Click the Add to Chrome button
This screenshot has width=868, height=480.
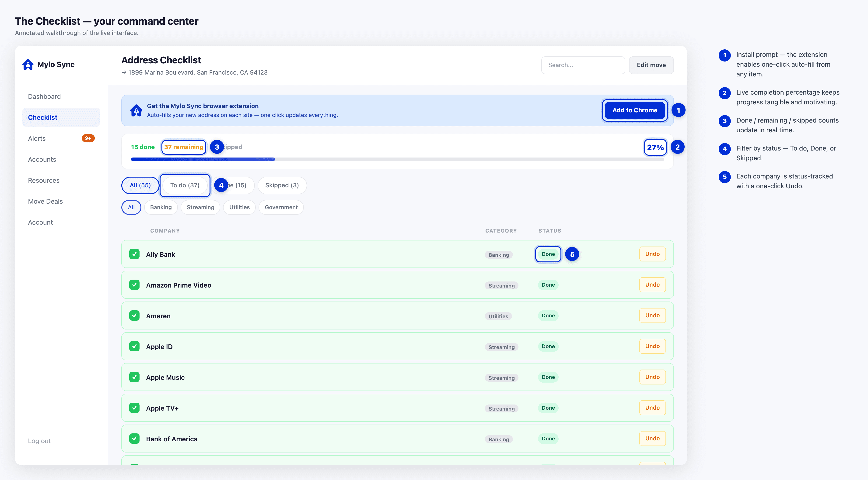pyautogui.click(x=635, y=110)
